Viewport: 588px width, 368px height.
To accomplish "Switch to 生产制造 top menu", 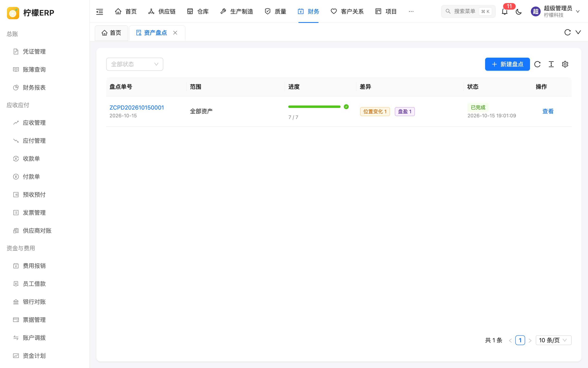I will pyautogui.click(x=237, y=11).
